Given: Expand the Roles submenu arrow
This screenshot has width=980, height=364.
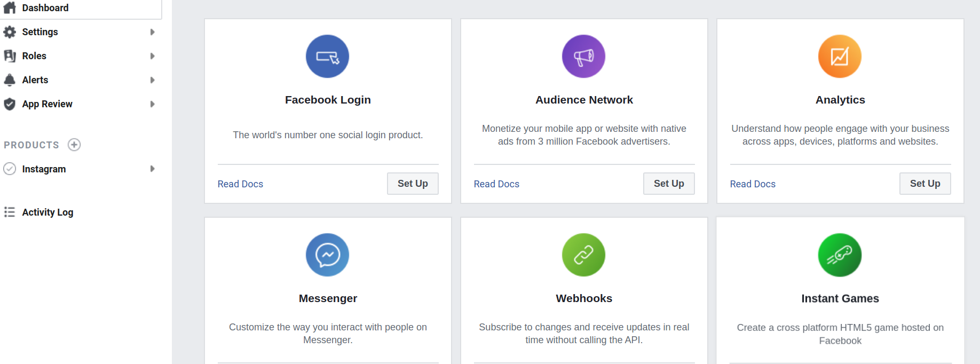Looking at the screenshot, I should [x=152, y=56].
